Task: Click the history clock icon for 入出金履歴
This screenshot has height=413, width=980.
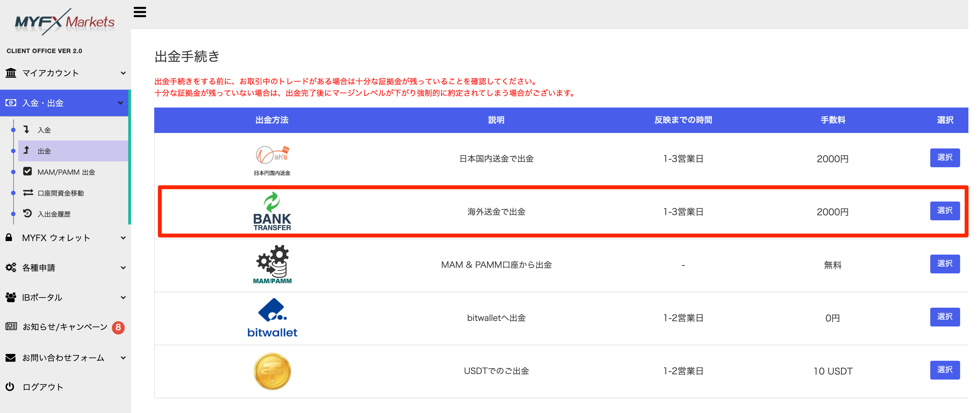Action: (27, 213)
